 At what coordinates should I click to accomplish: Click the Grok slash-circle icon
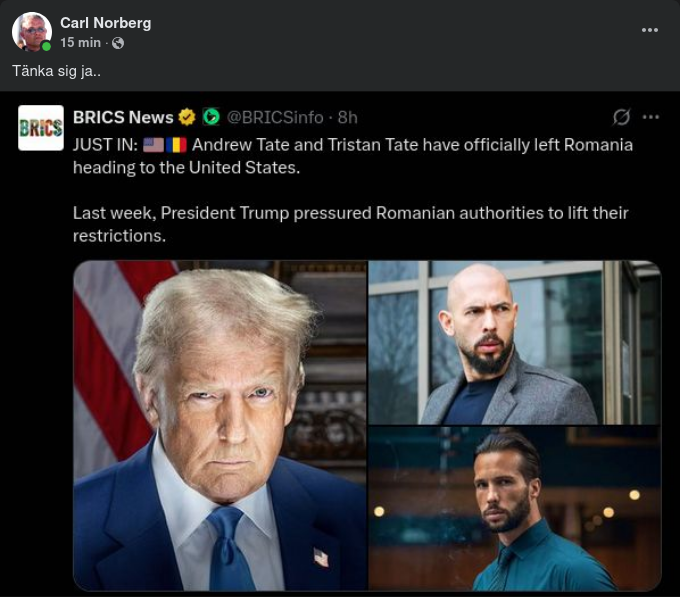[x=621, y=117]
